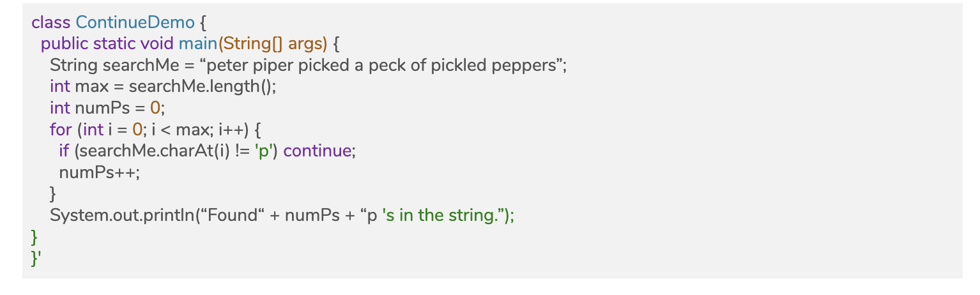Click the 'searchMe.length()' call
The image size is (980, 295).
click(x=203, y=87)
